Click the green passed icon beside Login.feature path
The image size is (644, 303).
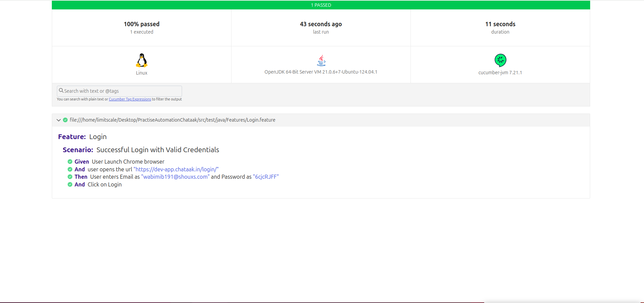click(x=65, y=120)
